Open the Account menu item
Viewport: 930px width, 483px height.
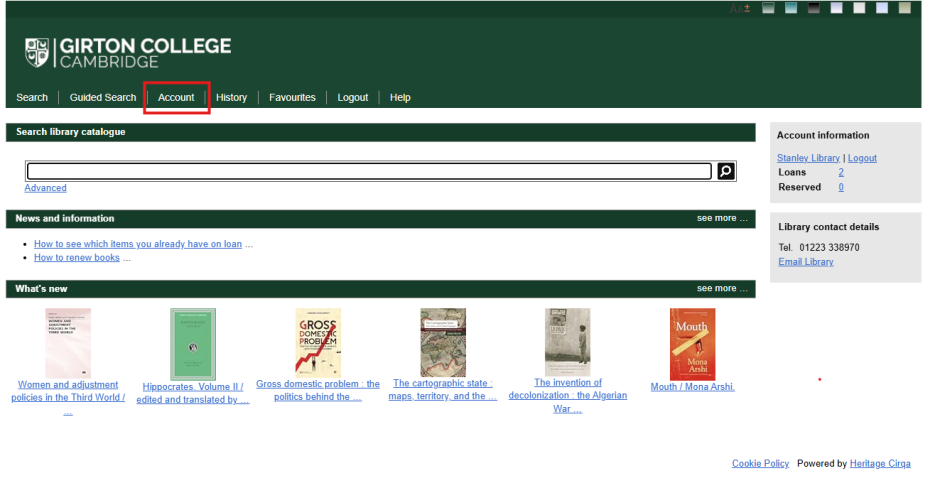(176, 97)
